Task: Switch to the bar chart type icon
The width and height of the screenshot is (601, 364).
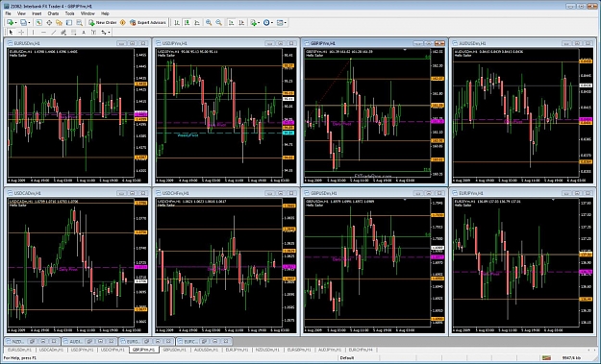Action: pos(177,23)
